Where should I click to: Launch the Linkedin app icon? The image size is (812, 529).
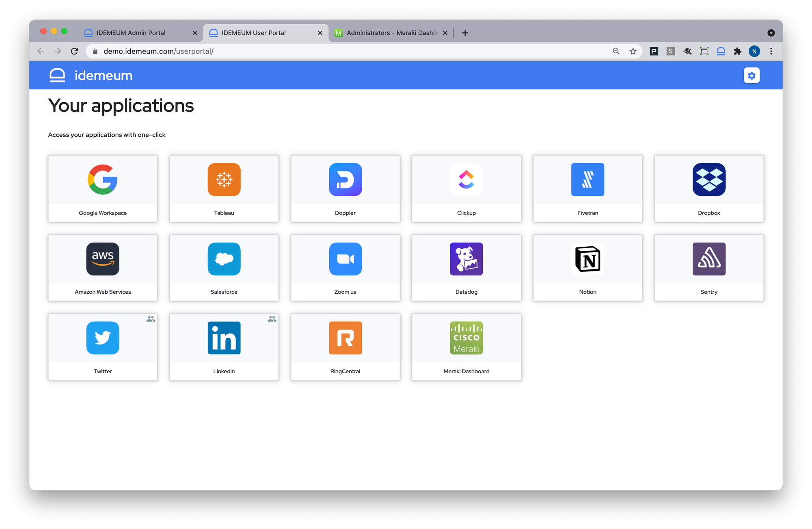tap(224, 338)
